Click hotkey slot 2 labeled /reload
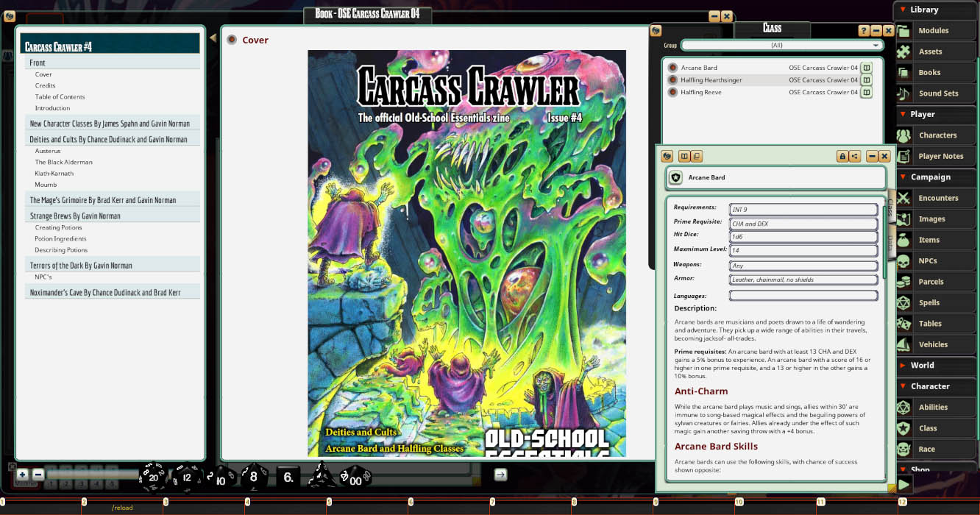The image size is (980, 515). [123, 508]
